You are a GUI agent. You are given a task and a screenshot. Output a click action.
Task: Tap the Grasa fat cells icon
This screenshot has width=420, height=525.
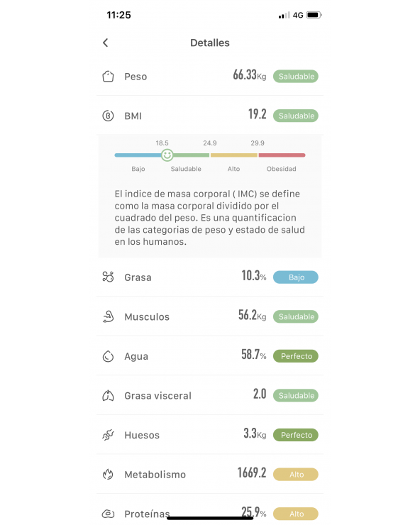108,277
